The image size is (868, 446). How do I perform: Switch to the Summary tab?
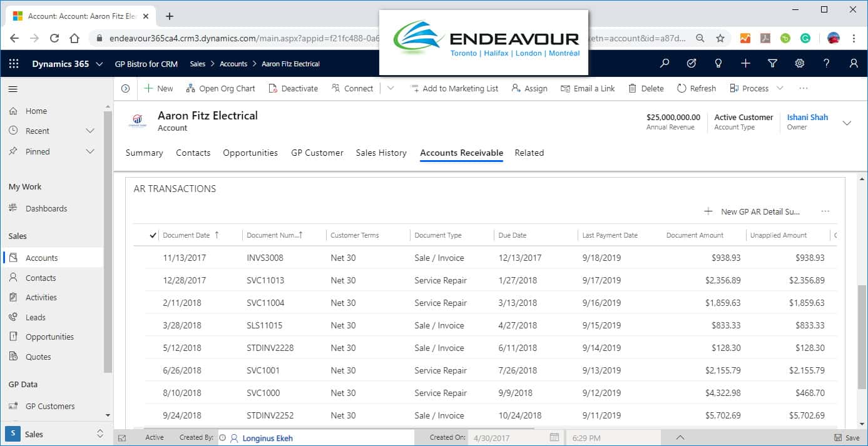(x=144, y=153)
